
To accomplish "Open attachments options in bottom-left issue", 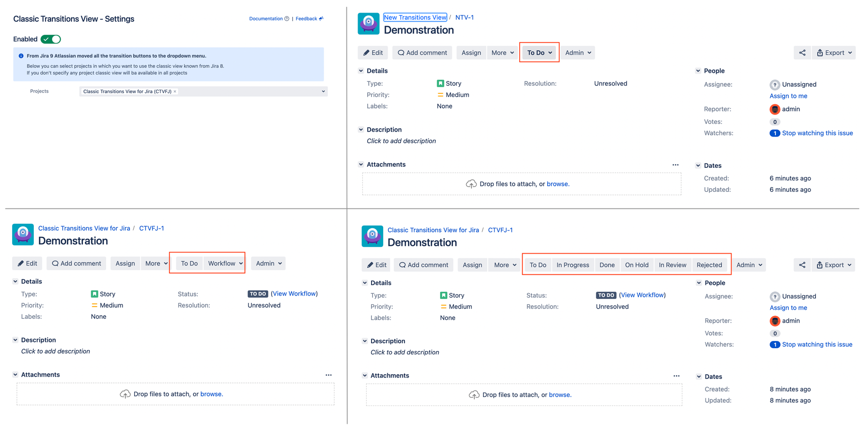I will pyautogui.click(x=329, y=375).
